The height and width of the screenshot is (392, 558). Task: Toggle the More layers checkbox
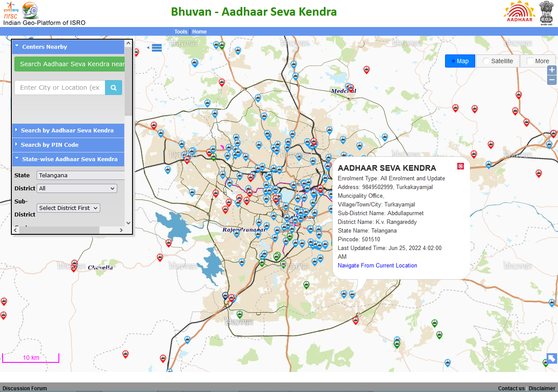pos(530,61)
